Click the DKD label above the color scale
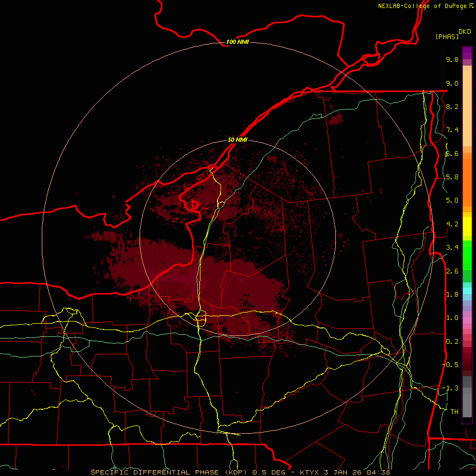The height and width of the screenshot is (476, 476). tap(464, 32)
